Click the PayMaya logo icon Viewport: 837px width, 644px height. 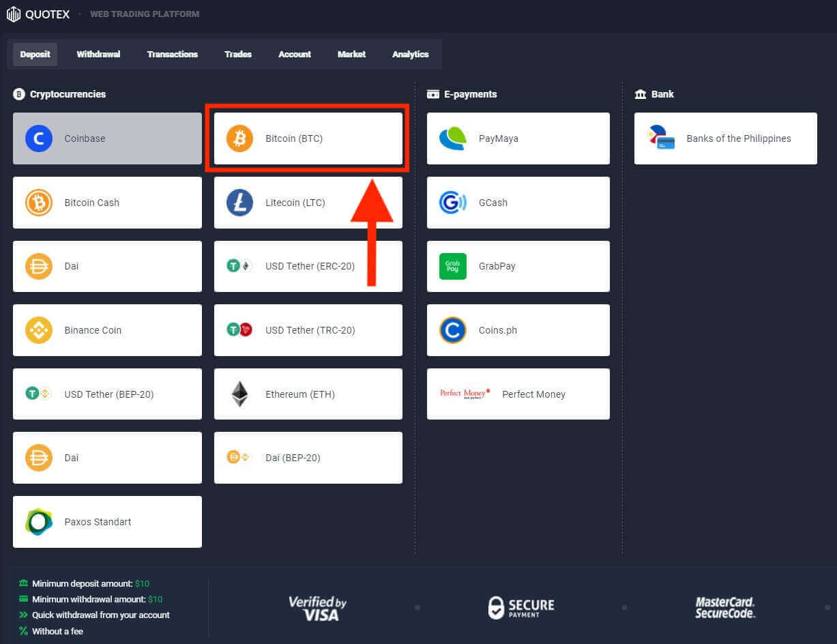coord(452,138)
